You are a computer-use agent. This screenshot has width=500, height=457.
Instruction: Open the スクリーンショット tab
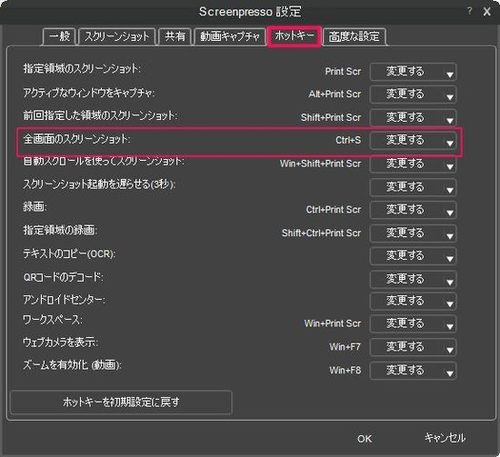[117, 36]
